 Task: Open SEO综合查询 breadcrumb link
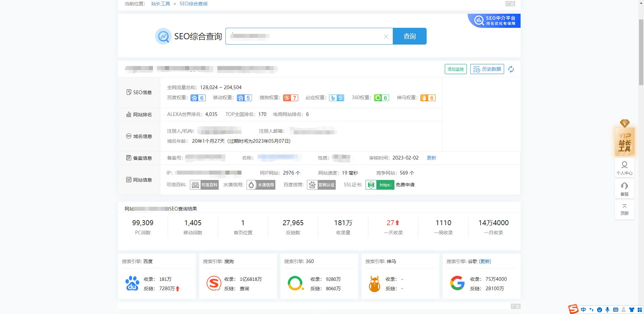[x=194, y=4]
